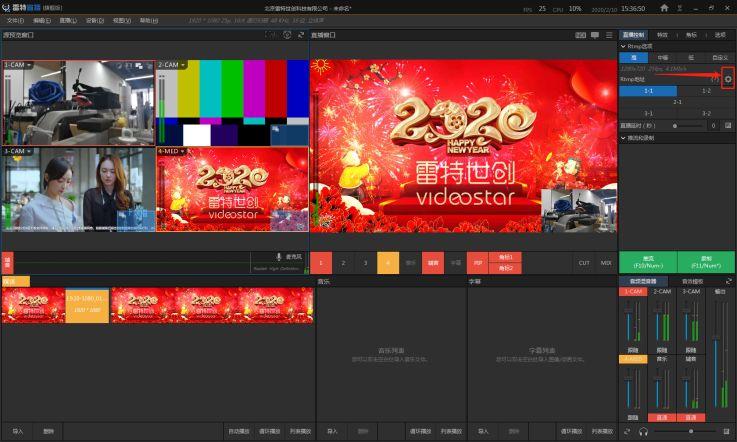Click the swap arrows icon left of the headphones

[x=627, y=431]
